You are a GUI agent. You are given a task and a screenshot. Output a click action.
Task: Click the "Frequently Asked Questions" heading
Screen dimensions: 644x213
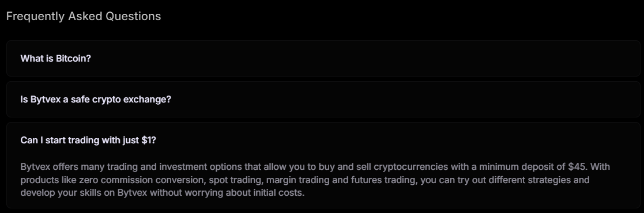pos(84,17)
